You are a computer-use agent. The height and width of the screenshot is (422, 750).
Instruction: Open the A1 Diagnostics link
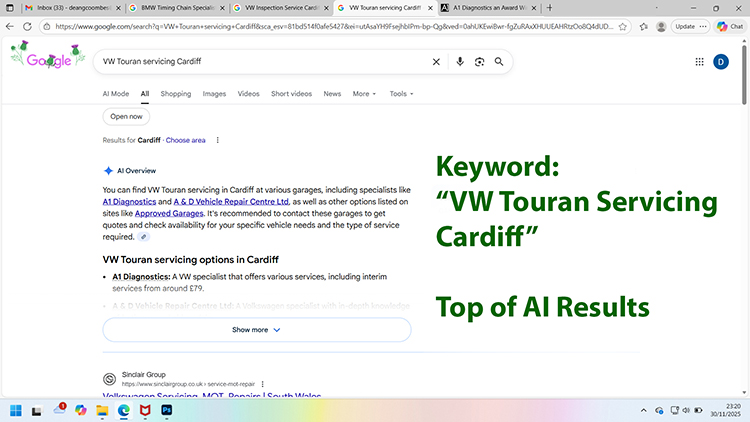point(122,201)
